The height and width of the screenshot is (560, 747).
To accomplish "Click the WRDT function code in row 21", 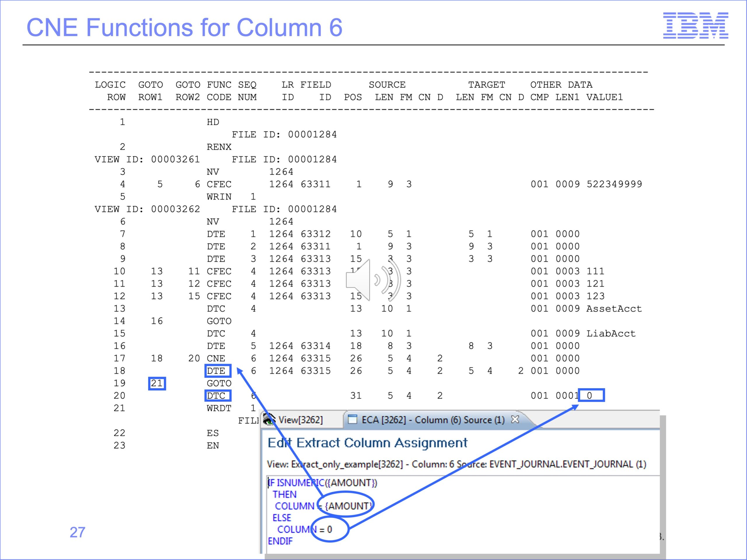I will (219, 408).
